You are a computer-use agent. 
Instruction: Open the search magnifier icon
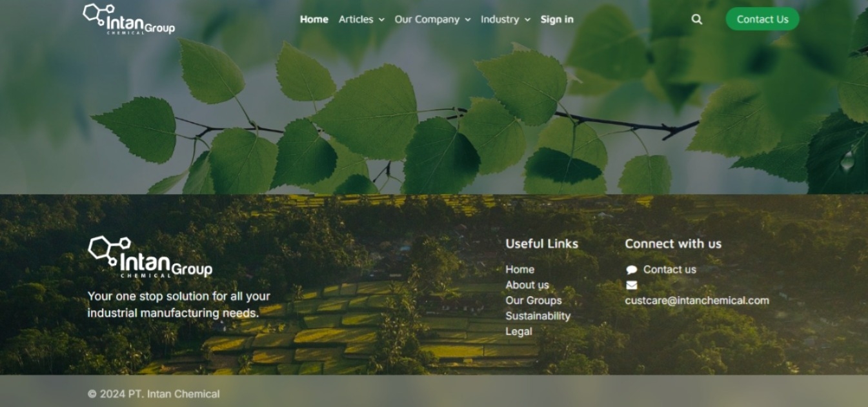pyautogui.click(x=696, y=19)
